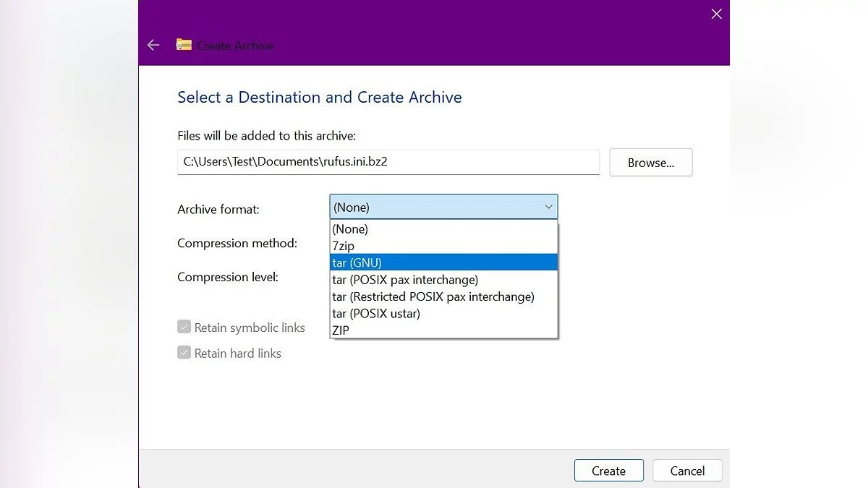Toggle the Retain symbolic links checkbox
868x488 pixels.
(184, 328)
